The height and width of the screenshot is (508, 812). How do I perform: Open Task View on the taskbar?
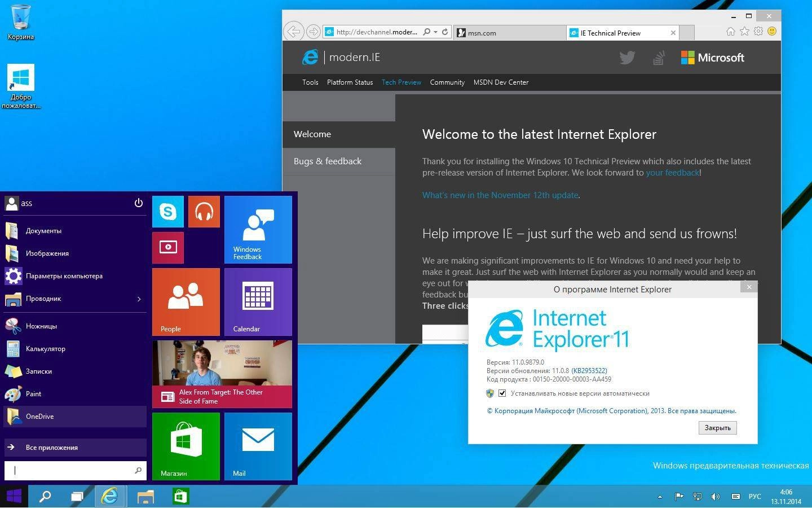tap(77, 497)
